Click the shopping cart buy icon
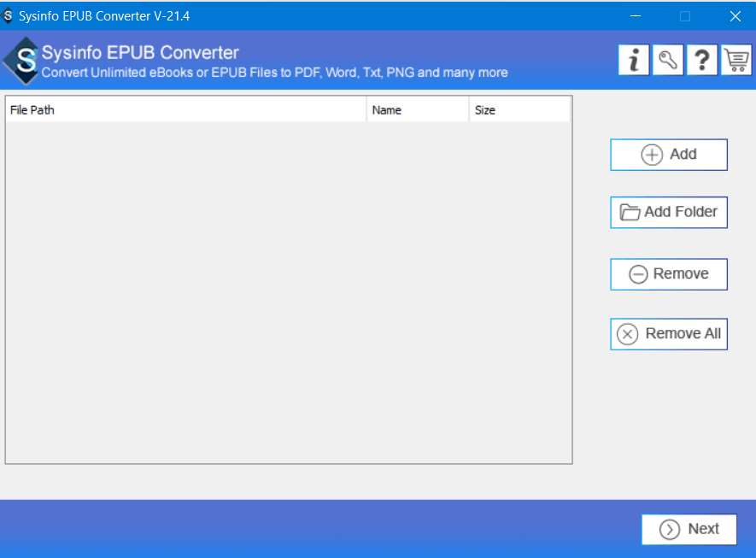The height and width of the screenshot is (558, 756). [736, 60]
